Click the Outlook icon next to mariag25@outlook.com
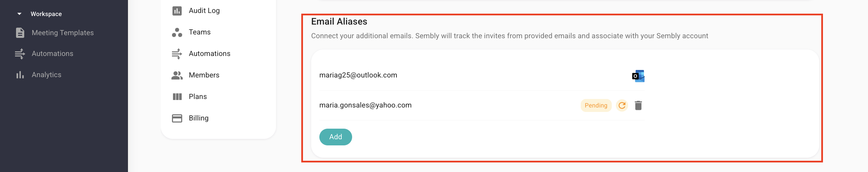 (x=638, y=76)
